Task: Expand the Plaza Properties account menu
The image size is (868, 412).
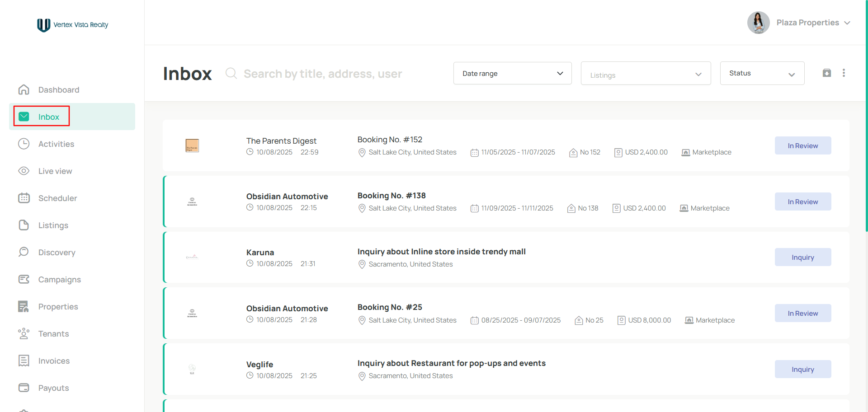Action: pyautogui.click(x=813, y=23)
